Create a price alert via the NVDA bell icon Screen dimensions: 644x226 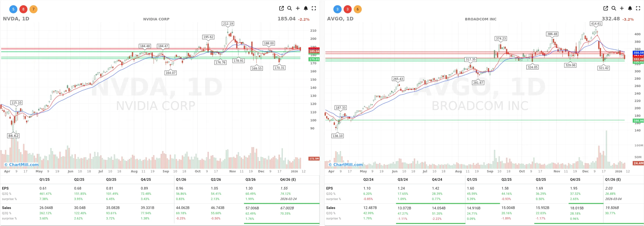click(x=306, y=8)
